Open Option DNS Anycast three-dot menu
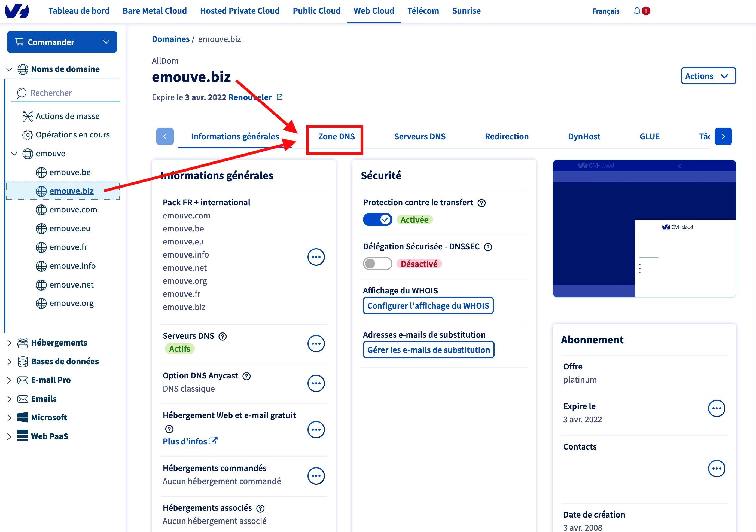Viewport: 756px width, 532px height. (x=316, y=383)
